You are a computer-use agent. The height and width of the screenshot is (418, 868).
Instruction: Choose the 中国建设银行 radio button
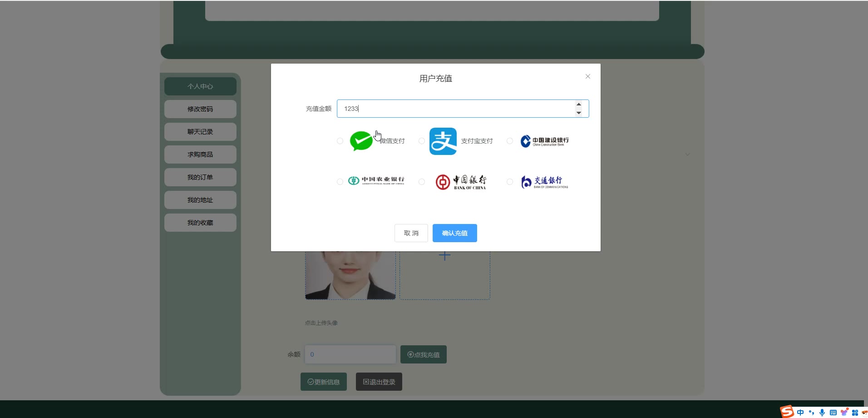[x=510, y=141]
